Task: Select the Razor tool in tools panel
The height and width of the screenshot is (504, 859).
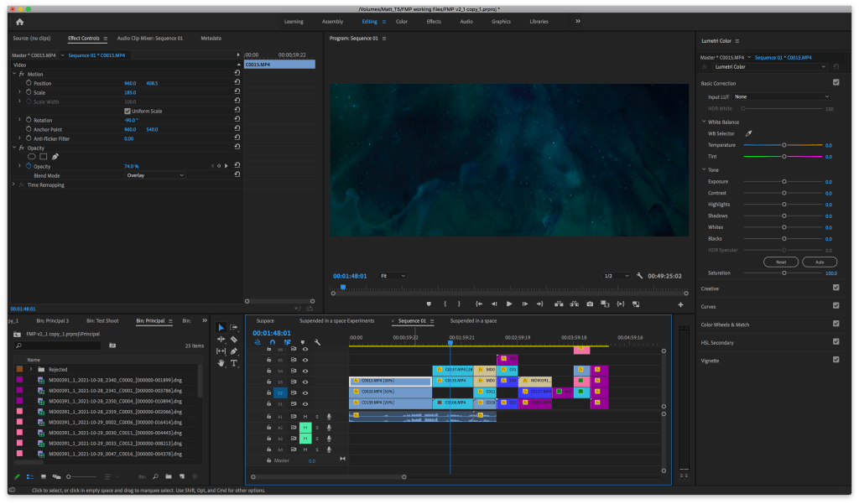Action: 233,339
